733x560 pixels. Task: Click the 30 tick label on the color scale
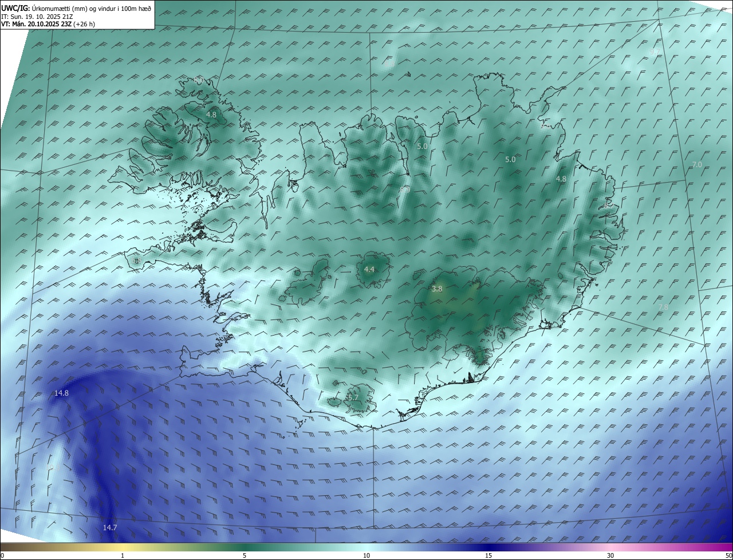pyautogui.click(x=610, y=555)
